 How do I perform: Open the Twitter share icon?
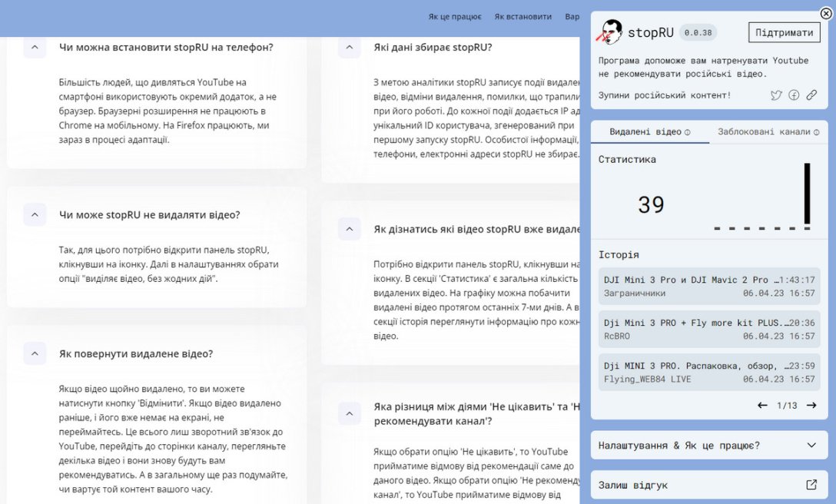(x=776, y=95)
